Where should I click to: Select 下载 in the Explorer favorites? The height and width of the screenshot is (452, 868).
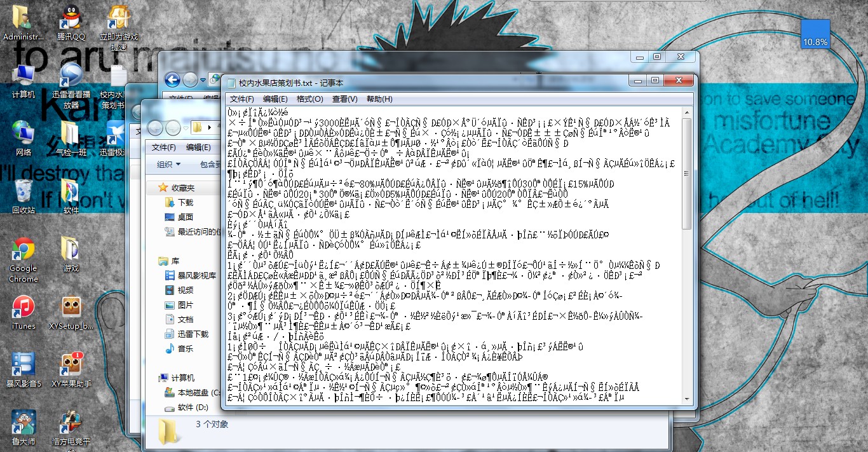pyautogui.click(x=185, y=202)
